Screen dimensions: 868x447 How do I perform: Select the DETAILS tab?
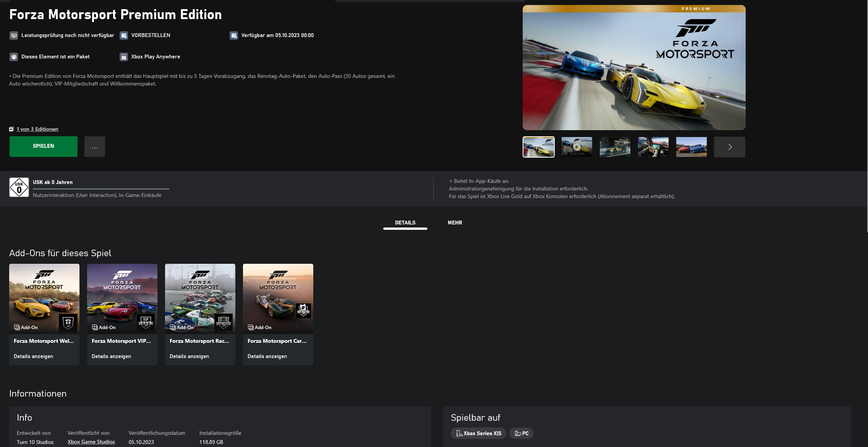point(405,223)
